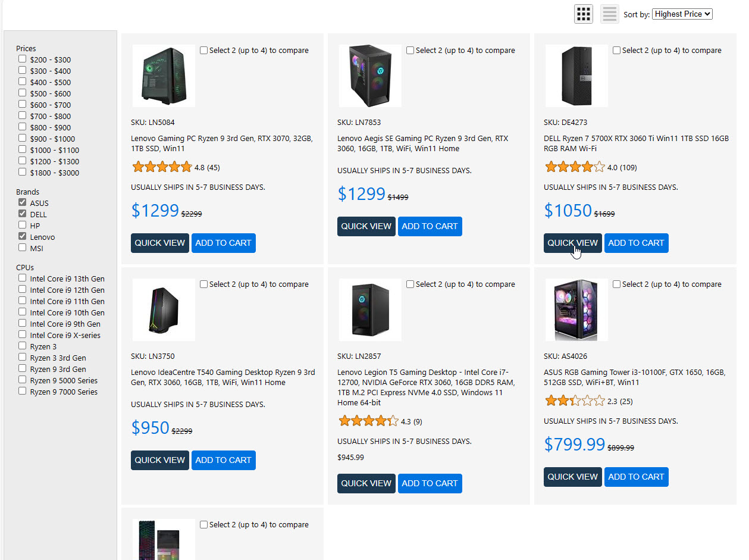The height and width of the screenshot is (560, 749).
Task: Open Quick View for DELL Ryzen 7 5700X
Action: (572, 243)
